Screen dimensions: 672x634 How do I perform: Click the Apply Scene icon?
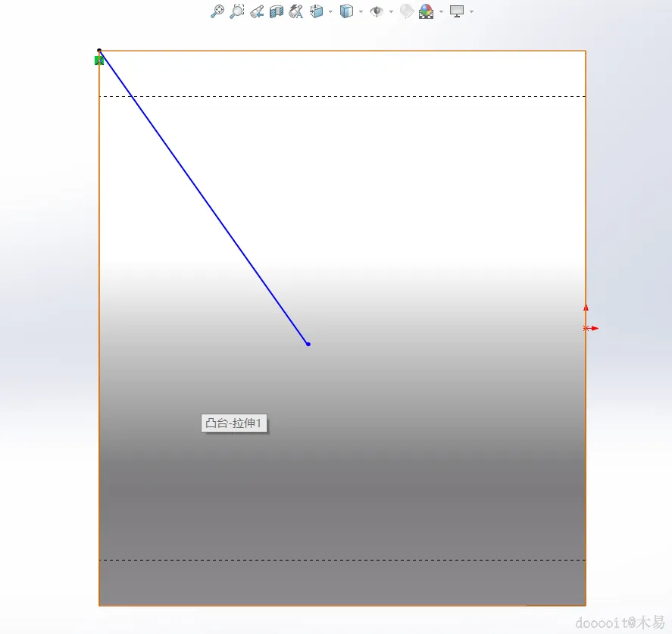(427, 11)
